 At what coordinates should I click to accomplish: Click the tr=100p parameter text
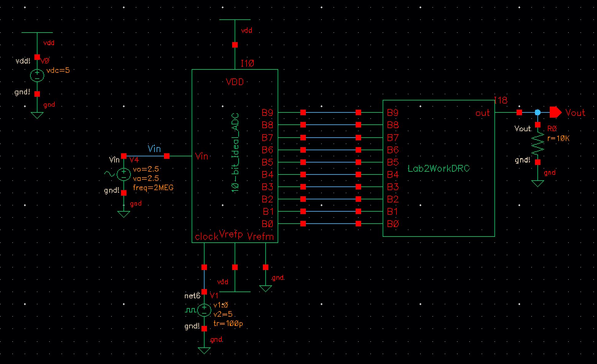coord(228,323)
